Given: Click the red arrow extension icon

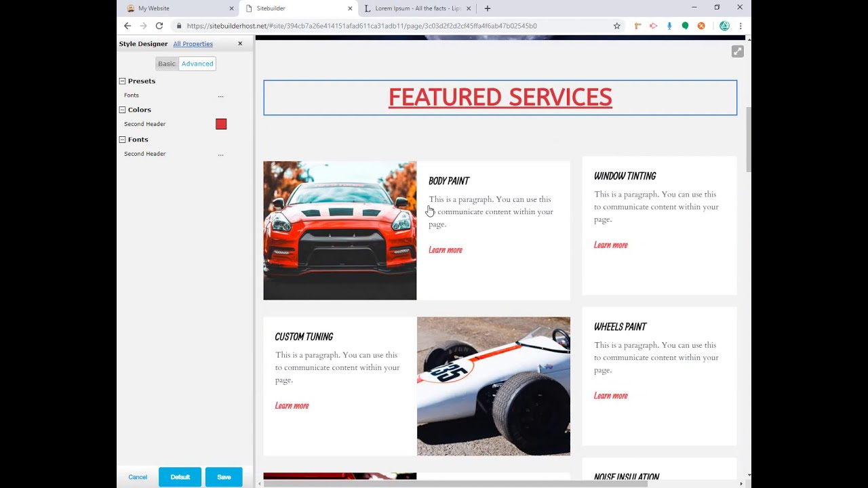Looking at the screenshot, I should tap(653, 26).
